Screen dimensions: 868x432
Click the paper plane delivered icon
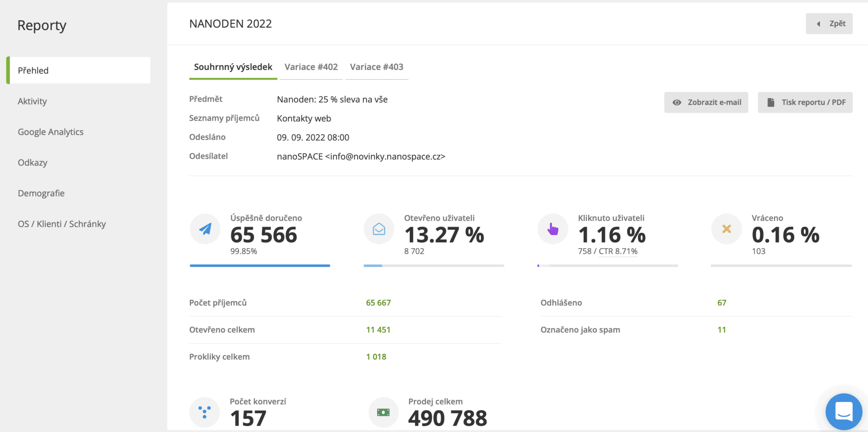pos(205,229)
